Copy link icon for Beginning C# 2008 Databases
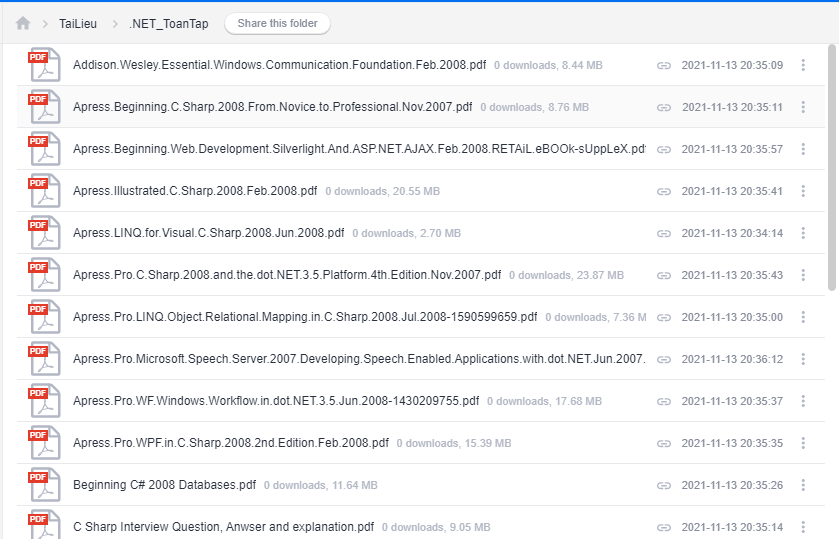Image resolution: width=839 pixels, height=539 pixels. 664,485
